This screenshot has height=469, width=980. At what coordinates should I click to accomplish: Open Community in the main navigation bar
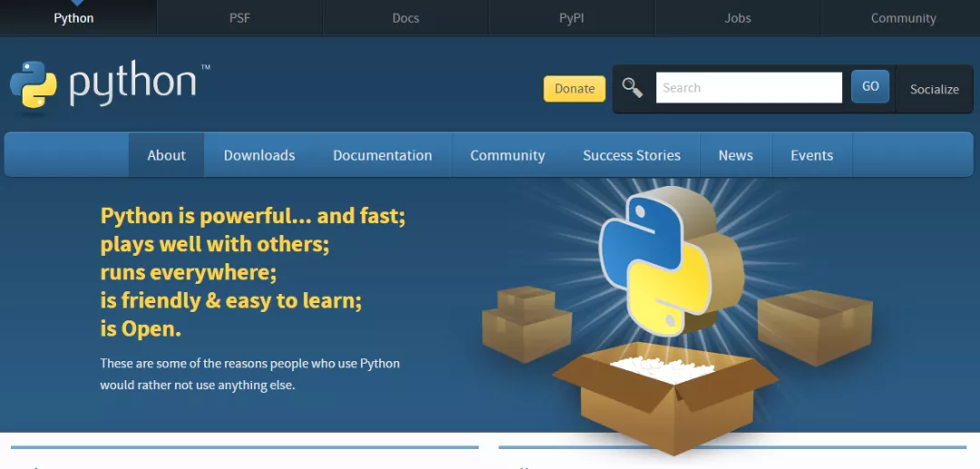pos(507,155)
